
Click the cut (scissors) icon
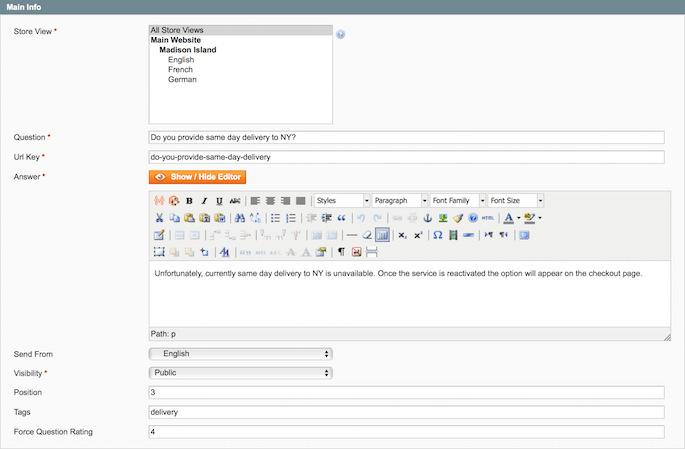click(158, 218)
